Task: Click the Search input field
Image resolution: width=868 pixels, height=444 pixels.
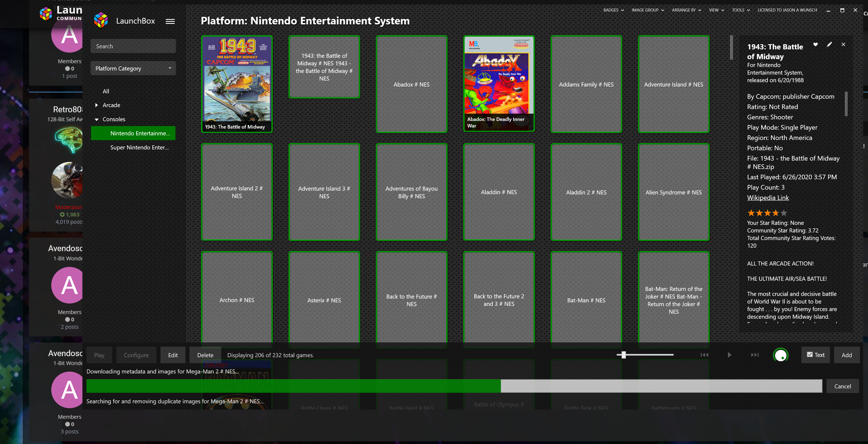Action: [x=133, y=46]
